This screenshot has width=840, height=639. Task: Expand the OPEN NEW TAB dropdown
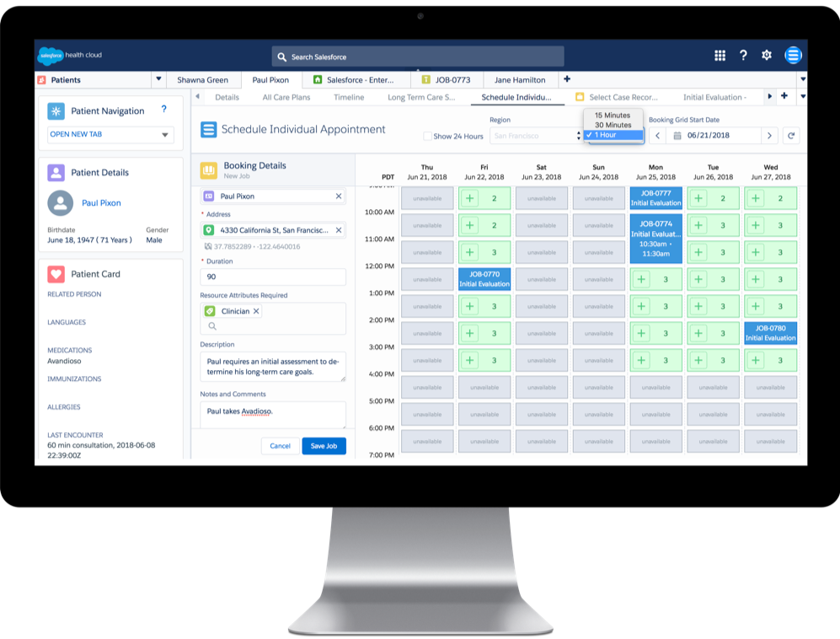coord(110,135)
